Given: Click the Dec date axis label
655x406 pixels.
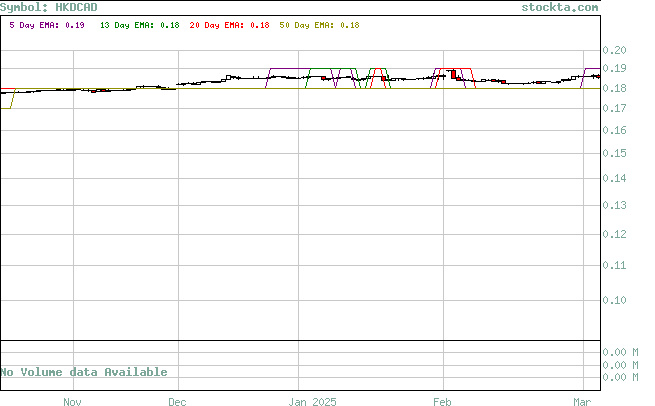Looking at the screenshot, I should [x=177, y=402].
